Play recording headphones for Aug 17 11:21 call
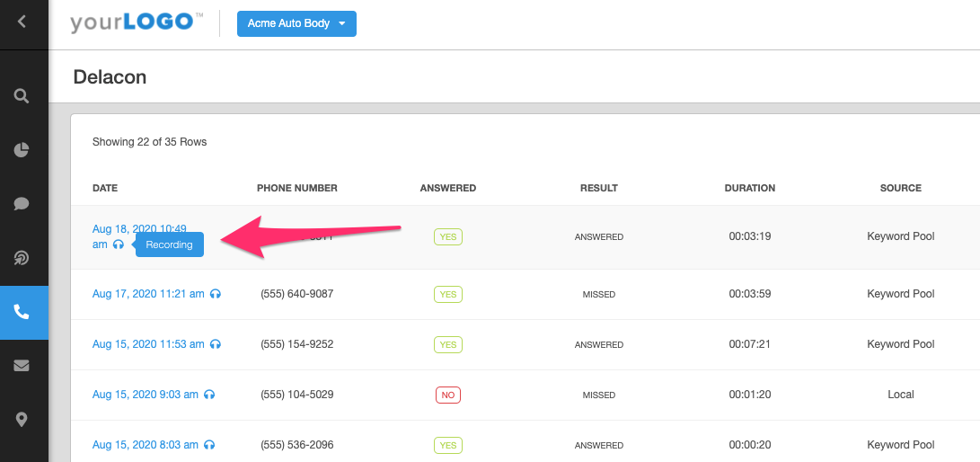The height and width of the screenshot is (462, 980). [x=216, y=294]
